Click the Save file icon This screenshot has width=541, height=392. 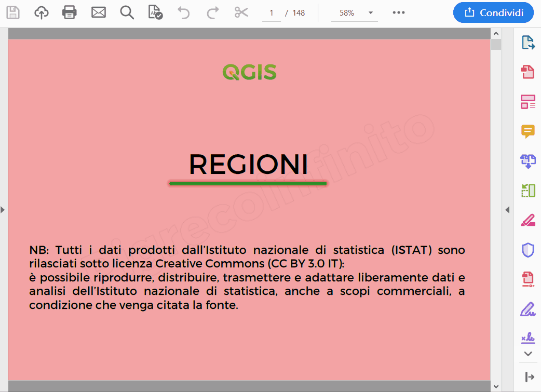coord(13,12)
